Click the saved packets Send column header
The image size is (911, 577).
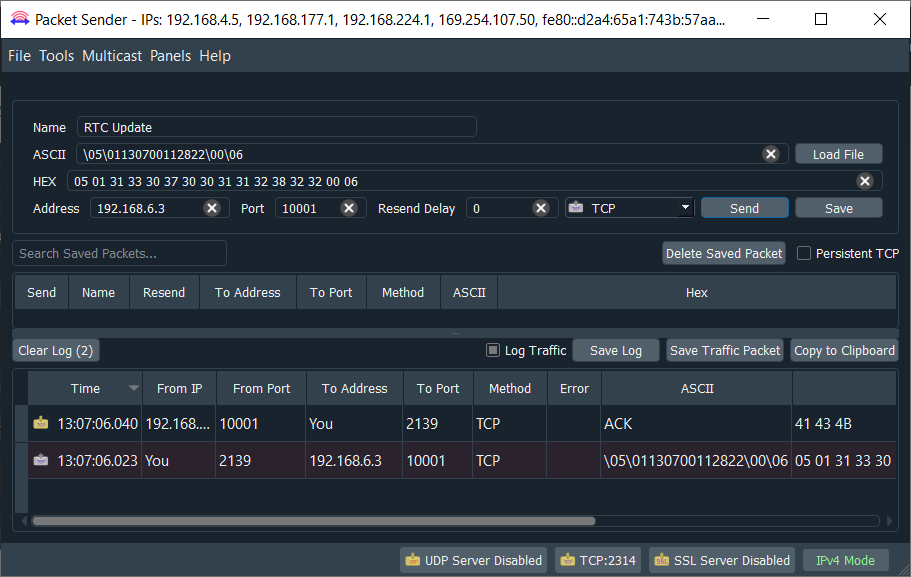tap(41, 292)
